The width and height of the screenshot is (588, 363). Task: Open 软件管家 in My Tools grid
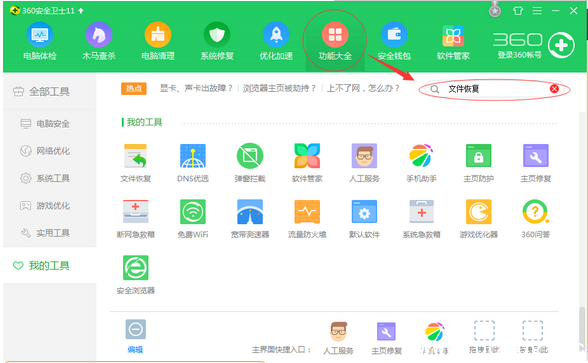click(x=307, y=163)
